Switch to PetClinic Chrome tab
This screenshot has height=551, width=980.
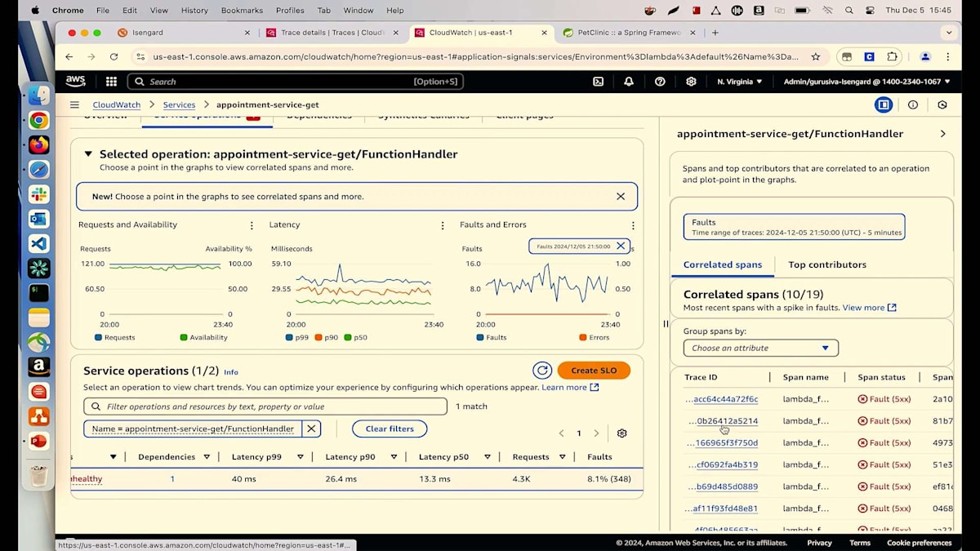point(629,33)
